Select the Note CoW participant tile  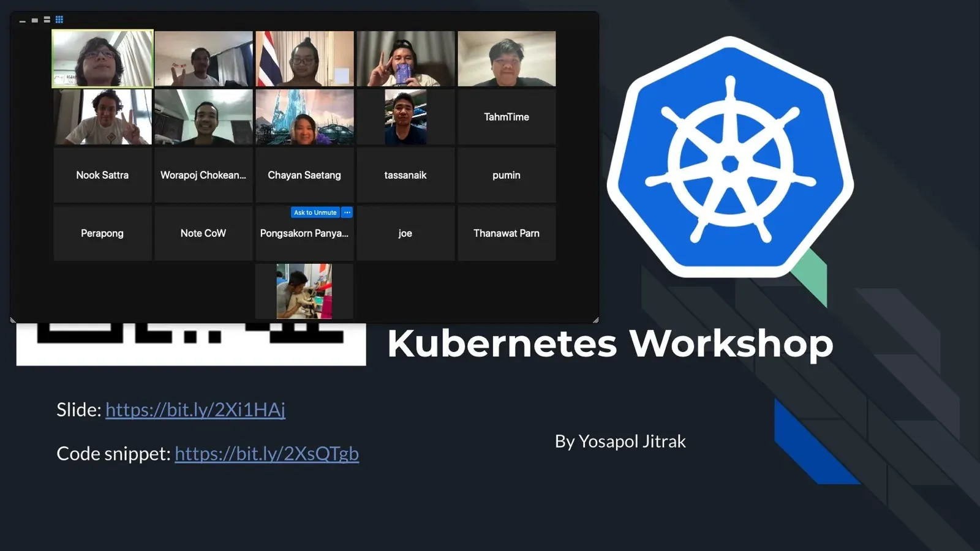(203, 233)
